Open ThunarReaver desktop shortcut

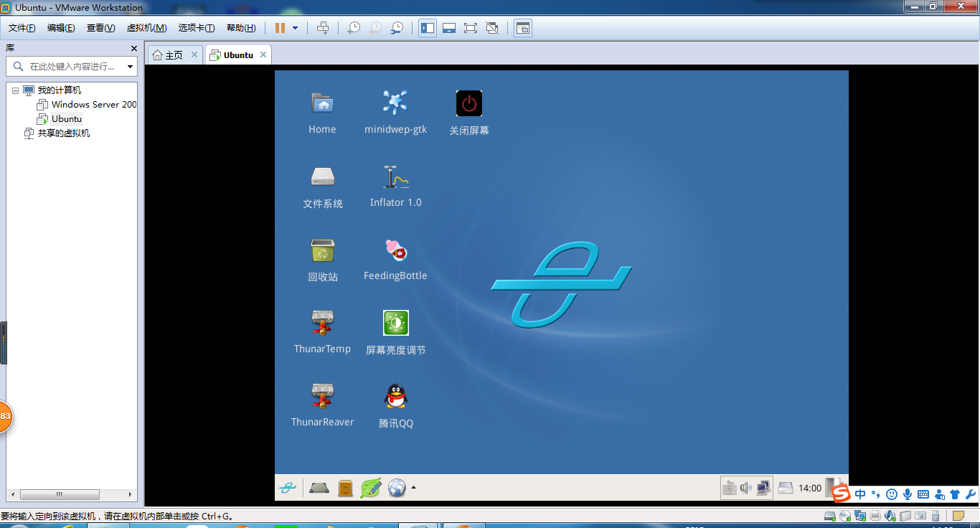pyautogui.click(x=323, y=397)
